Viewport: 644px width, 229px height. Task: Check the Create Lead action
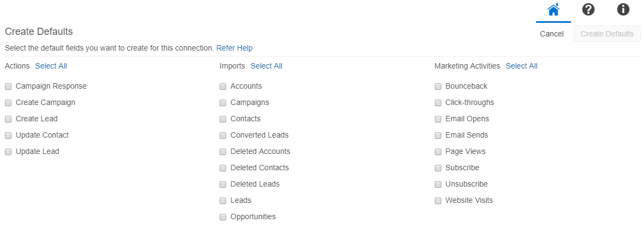coord(8,119)
